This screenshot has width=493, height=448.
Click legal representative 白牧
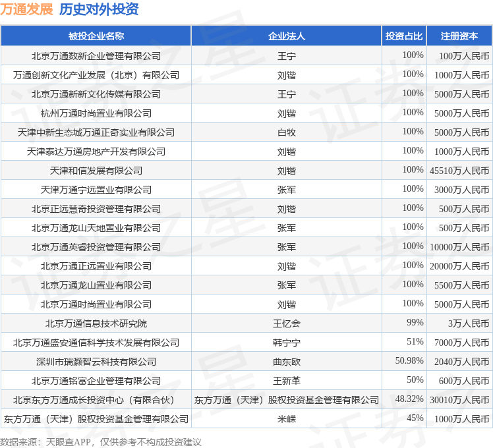click(286, 132)
